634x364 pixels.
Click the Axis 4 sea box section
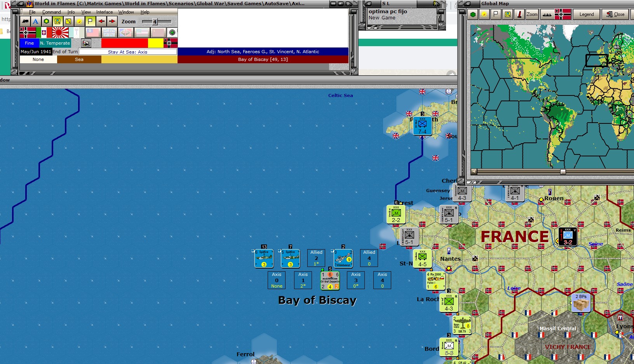click(382, 280)
